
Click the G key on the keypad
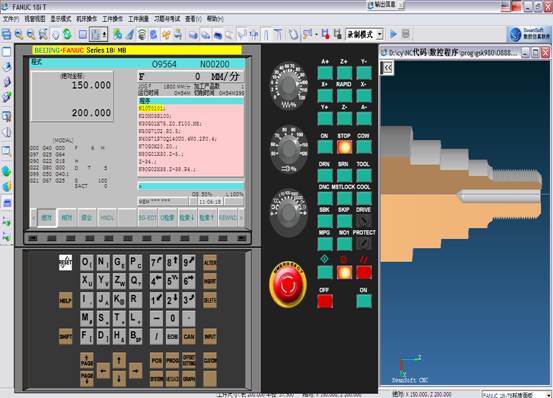[119, 263]
